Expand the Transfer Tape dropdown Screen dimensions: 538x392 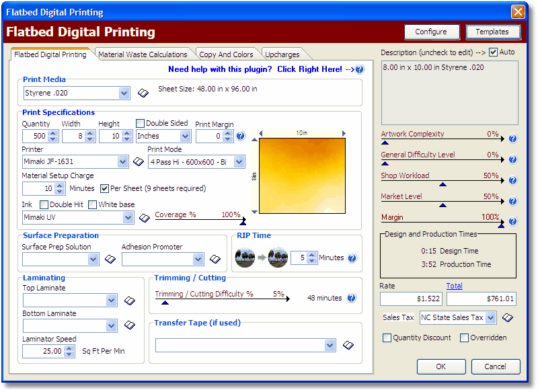click(x=330, y=345)
